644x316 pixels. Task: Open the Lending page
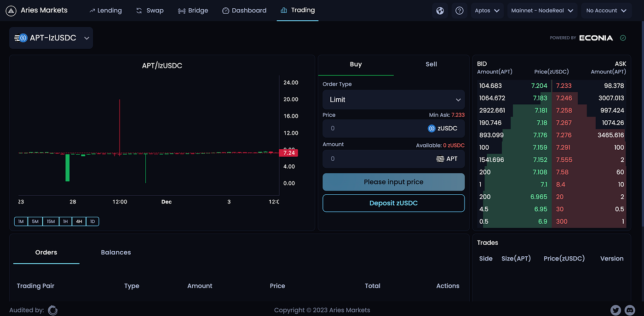point(105,10)
